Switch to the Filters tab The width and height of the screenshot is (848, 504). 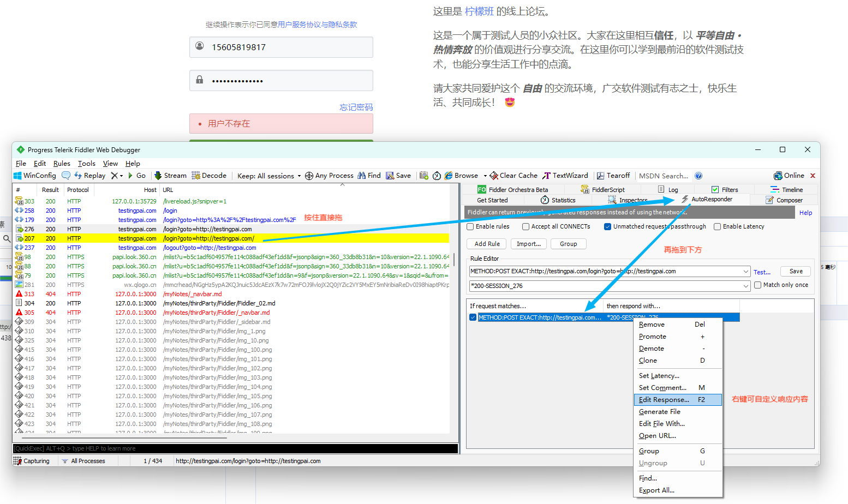[725, 190]
